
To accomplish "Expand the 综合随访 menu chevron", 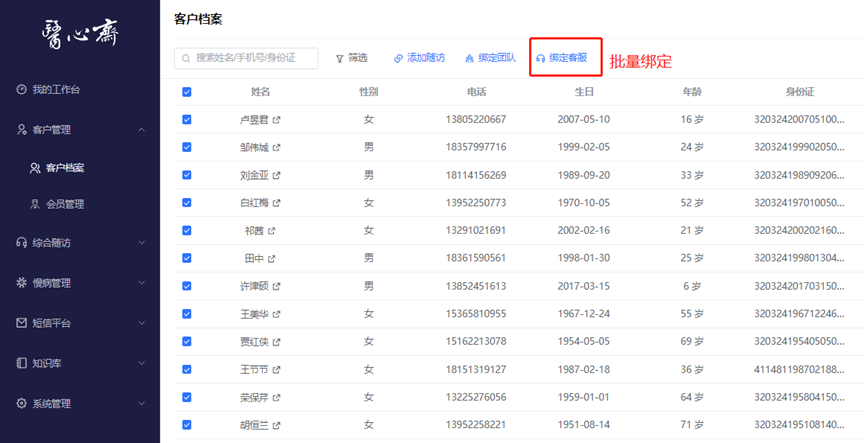I will pyautogui.click(x=142, y=242).
